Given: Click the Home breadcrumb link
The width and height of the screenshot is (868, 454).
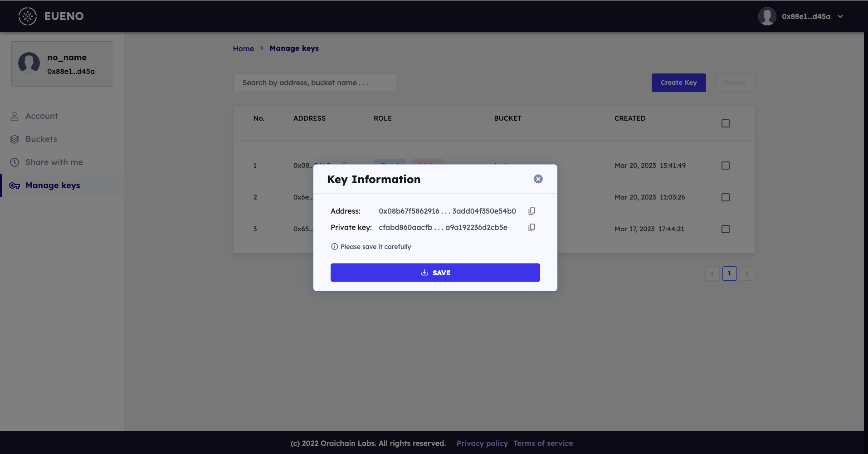Looking at the screenshot, I should (x=243, y=49).
